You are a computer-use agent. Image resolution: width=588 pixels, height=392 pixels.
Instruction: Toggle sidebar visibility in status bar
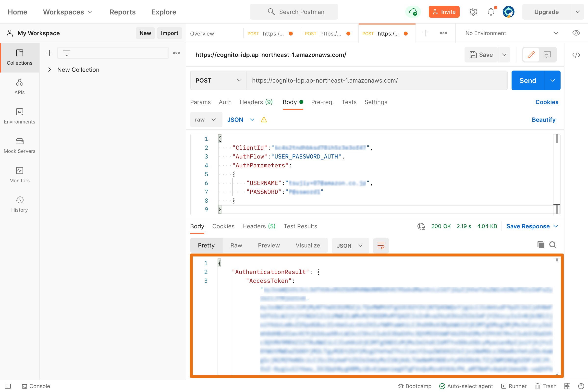8,386
